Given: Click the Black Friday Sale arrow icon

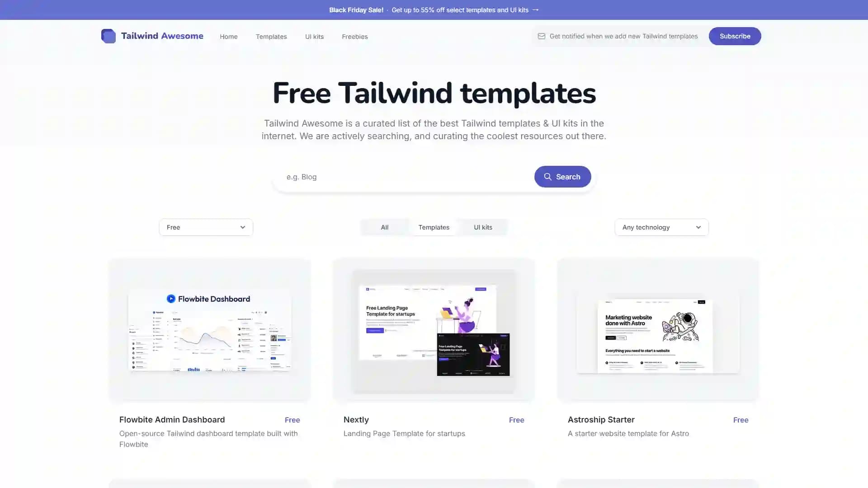Looking at the screenshot, I should [x=535, y=9].
